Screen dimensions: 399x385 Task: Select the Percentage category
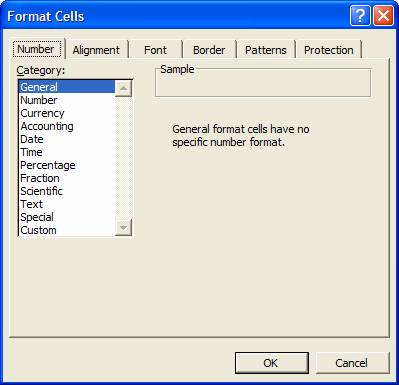(x=48, y=165)
